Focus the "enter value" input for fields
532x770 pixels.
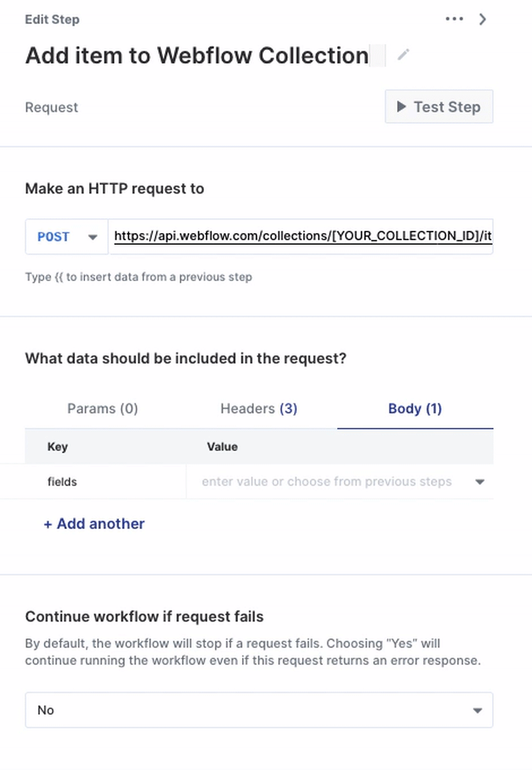click(327, 482)
